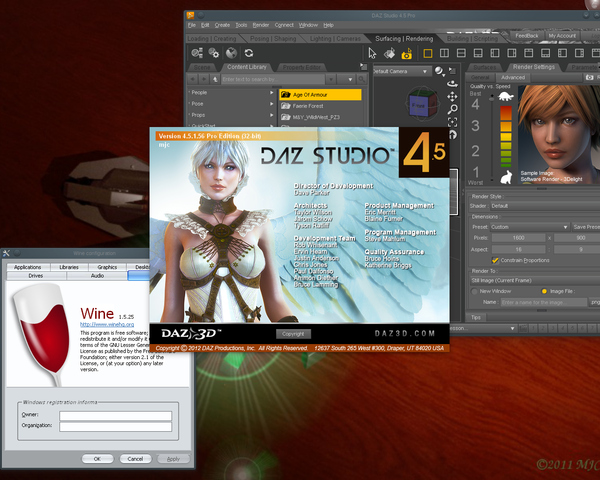Click the viewport draw style sphere icon
600x480 pixels.
point(439,71)
